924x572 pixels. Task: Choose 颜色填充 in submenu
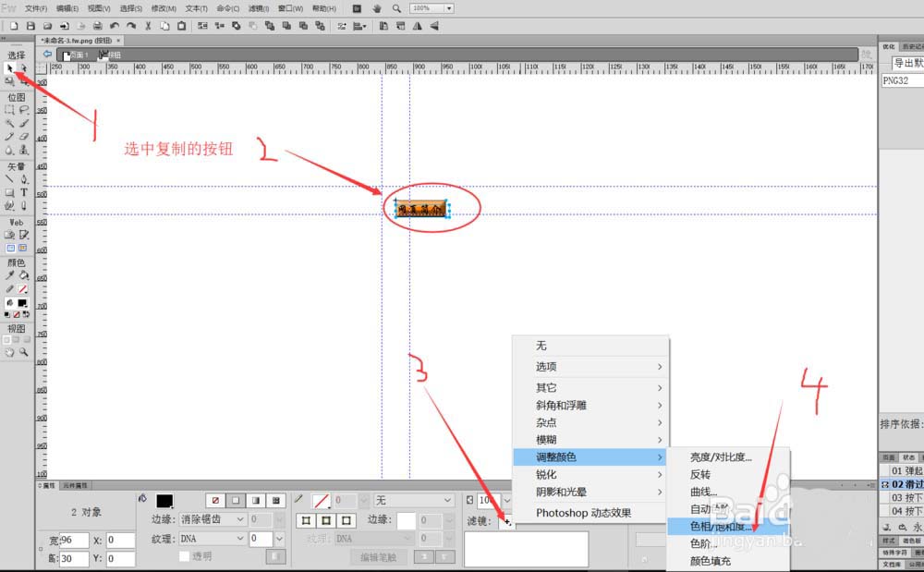tap(728, 561)
